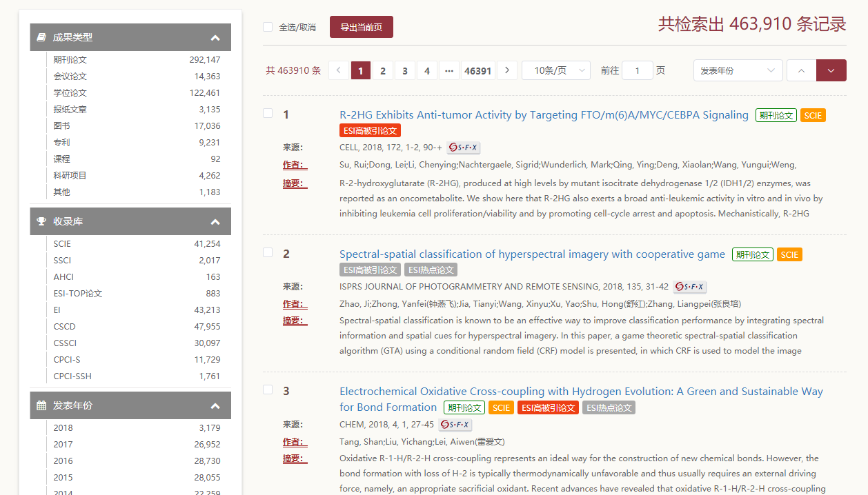Click the sort ascending arrow button
This screenshot has height=495, width=868.
(801, 70)
